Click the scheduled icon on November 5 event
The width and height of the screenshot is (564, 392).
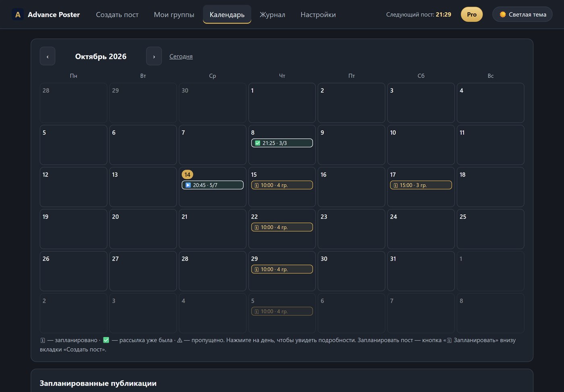coord(257,312)
